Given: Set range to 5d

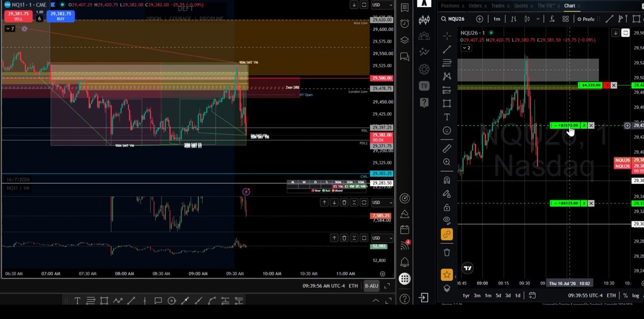Looking at the screenshot, I should coord(498,295).
